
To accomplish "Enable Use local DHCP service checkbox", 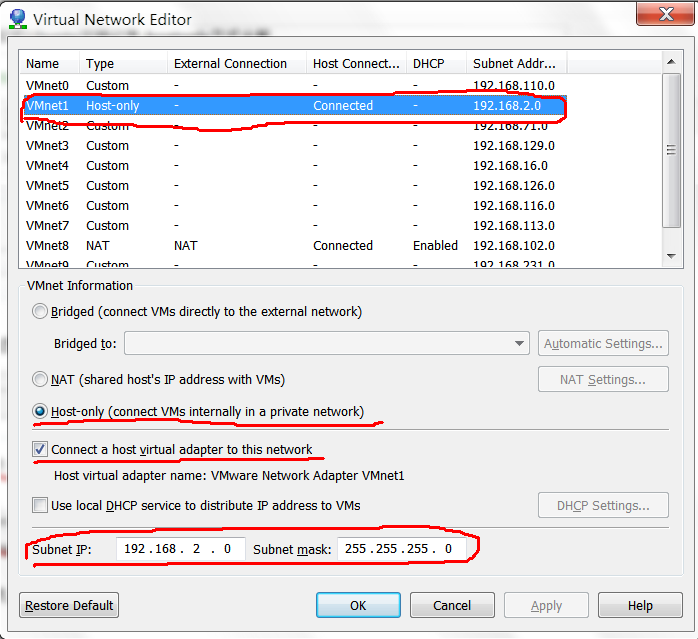I will (x=40, y=505).
